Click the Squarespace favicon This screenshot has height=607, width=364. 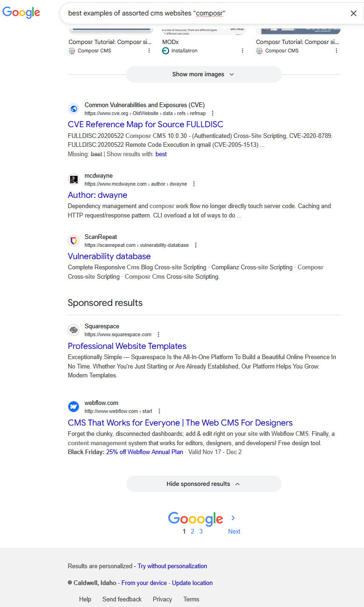tap(73, 330)
